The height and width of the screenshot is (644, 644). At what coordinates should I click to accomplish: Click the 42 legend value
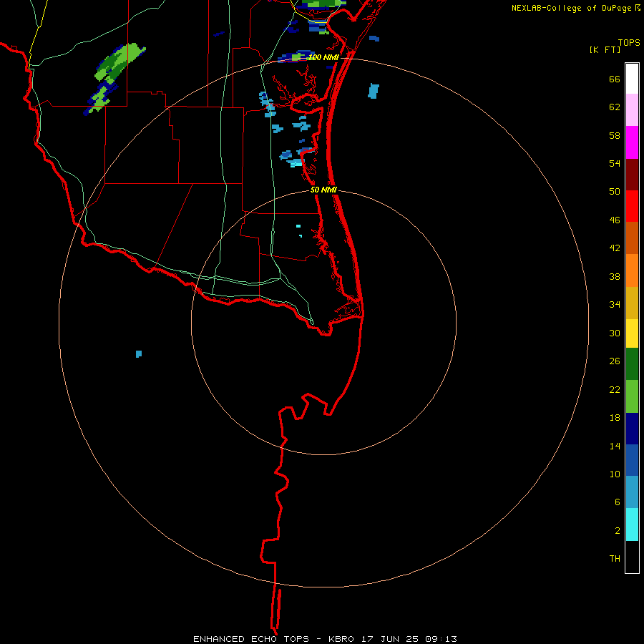point(615,248)
